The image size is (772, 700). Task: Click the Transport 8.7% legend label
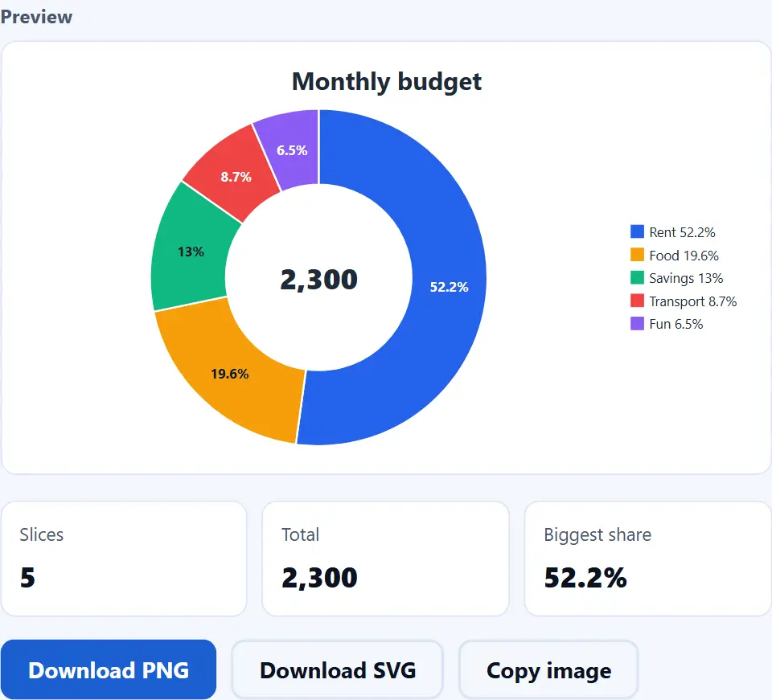(692, 301)
